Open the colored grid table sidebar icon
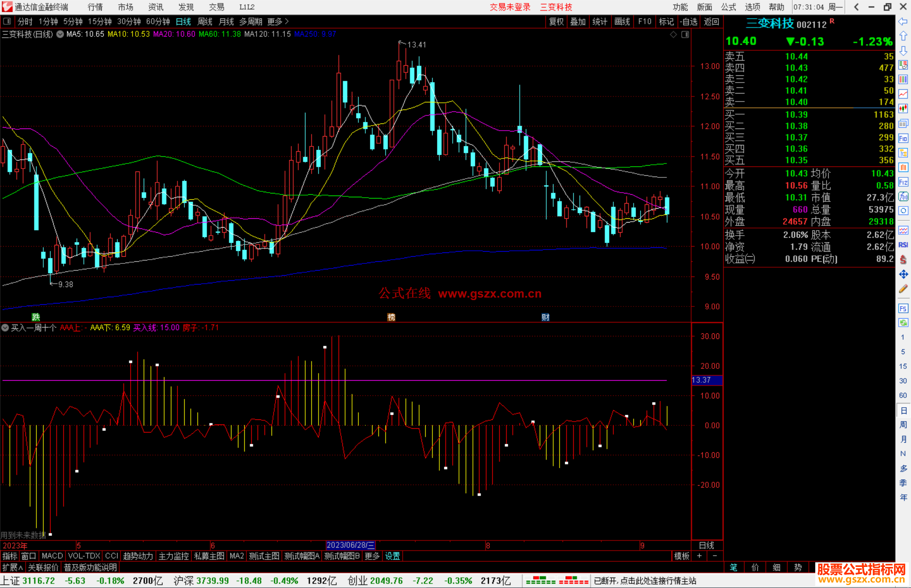Viewport: 911px width, 588px height. coord(903,80)
